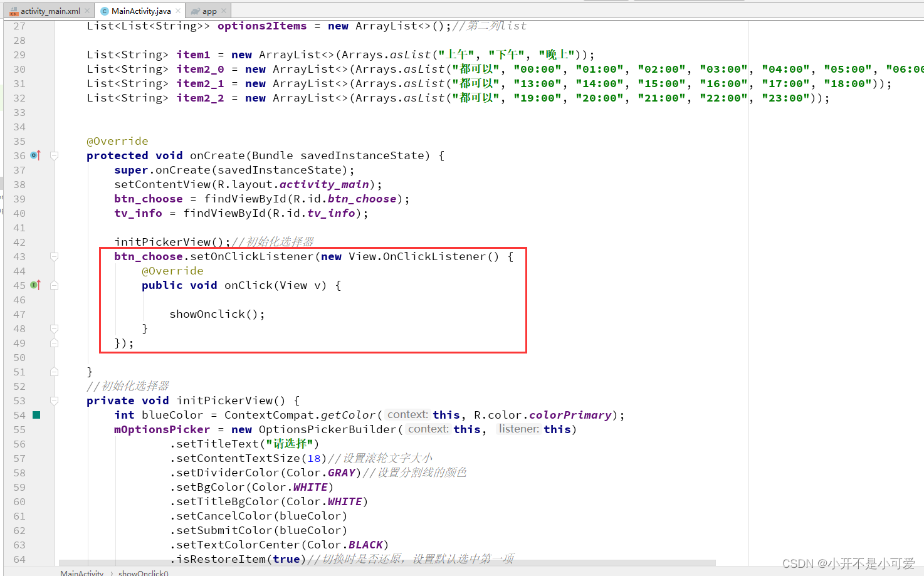This screenshot has height=576, width=924.
Task: Click options2Items variable on line 27
Action: click(262, 26)
